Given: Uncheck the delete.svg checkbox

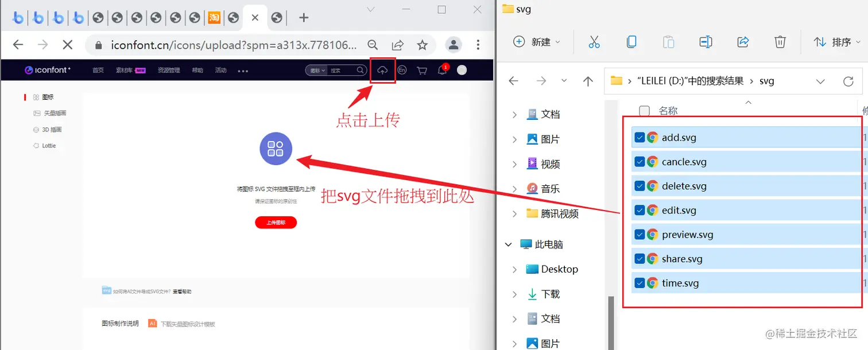Looking at the screenshot, I should tap(640, 186).
